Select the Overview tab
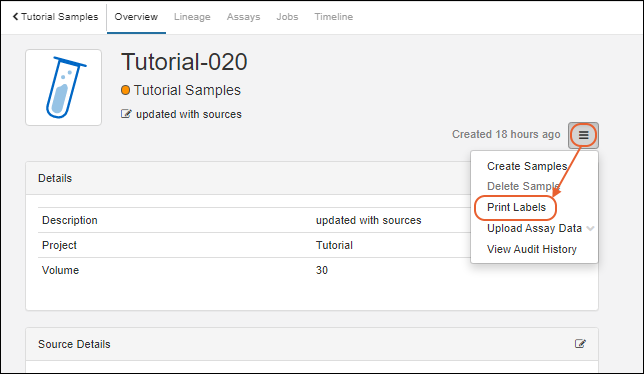The width and height of the screenshot is (644, 374). pos(136,17)
